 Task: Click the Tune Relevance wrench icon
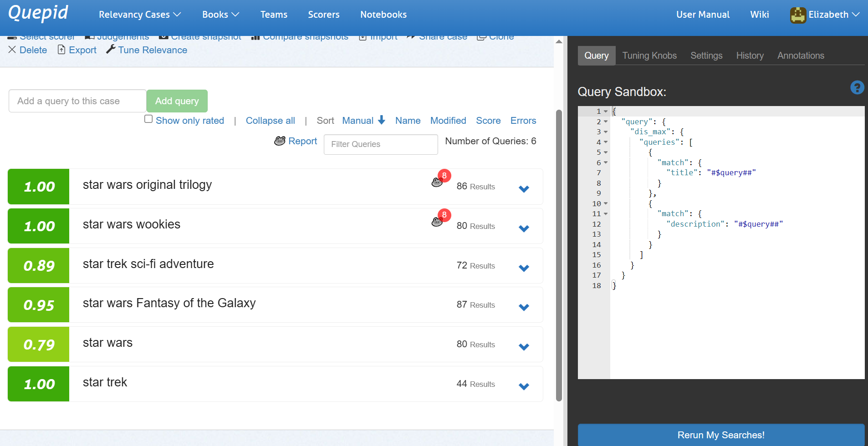(x=111, y=49)
